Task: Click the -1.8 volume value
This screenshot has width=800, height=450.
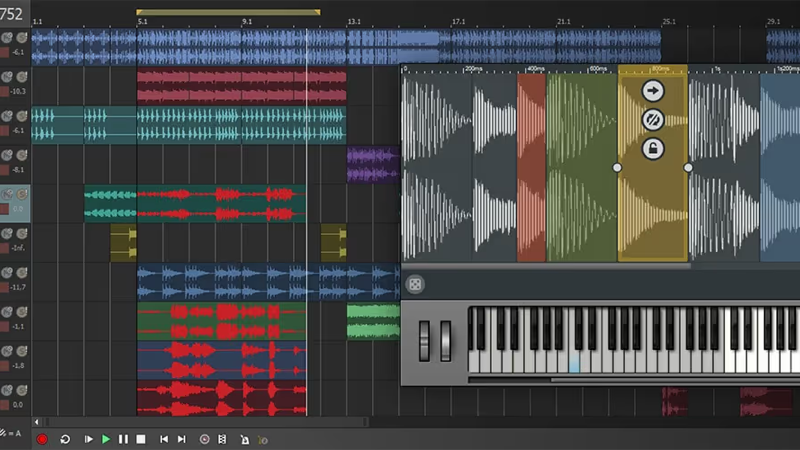Action: 18,365
